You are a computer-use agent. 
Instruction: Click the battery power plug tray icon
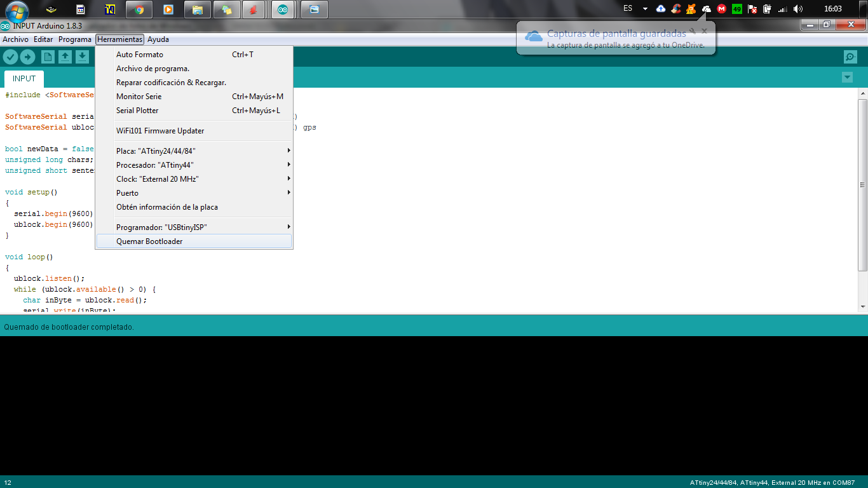[768, 9]
